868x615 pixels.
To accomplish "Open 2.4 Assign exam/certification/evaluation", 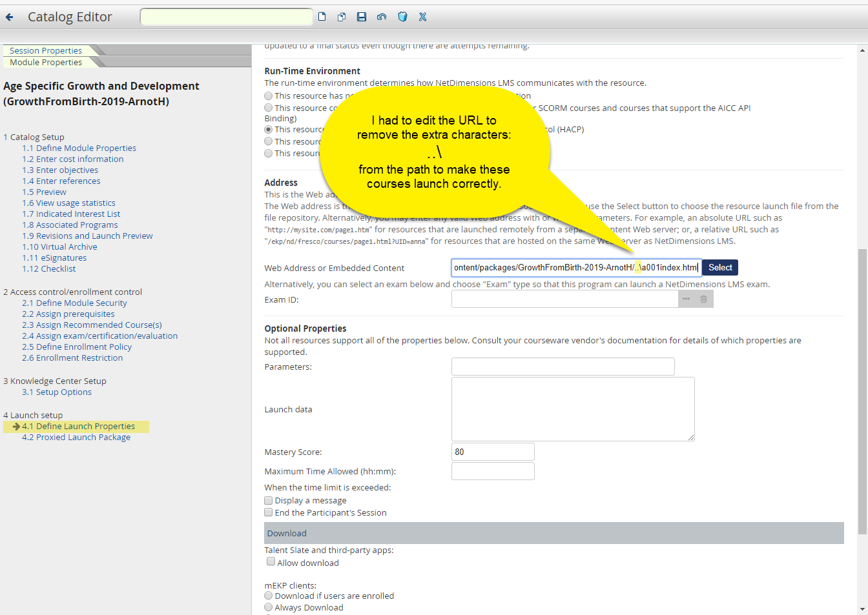I will coord(99,336).
